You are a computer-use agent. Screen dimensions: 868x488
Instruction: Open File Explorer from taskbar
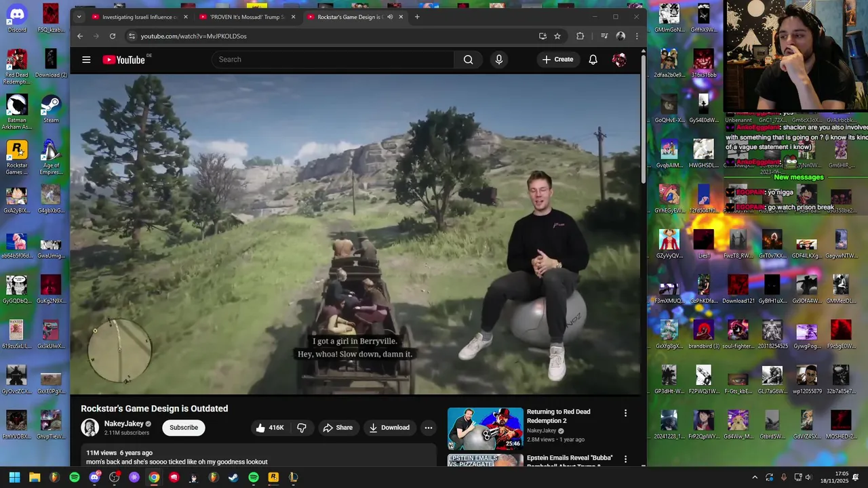click(35, 477)
